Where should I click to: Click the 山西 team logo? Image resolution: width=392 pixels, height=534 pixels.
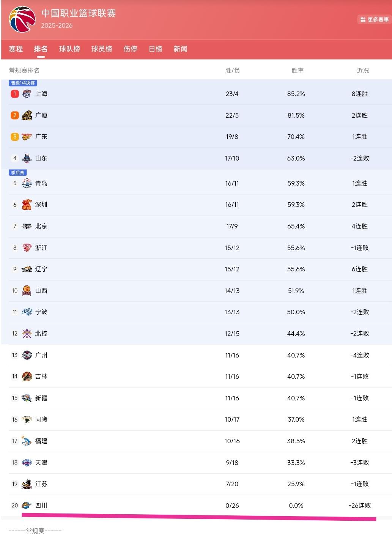tap(27, 291)
